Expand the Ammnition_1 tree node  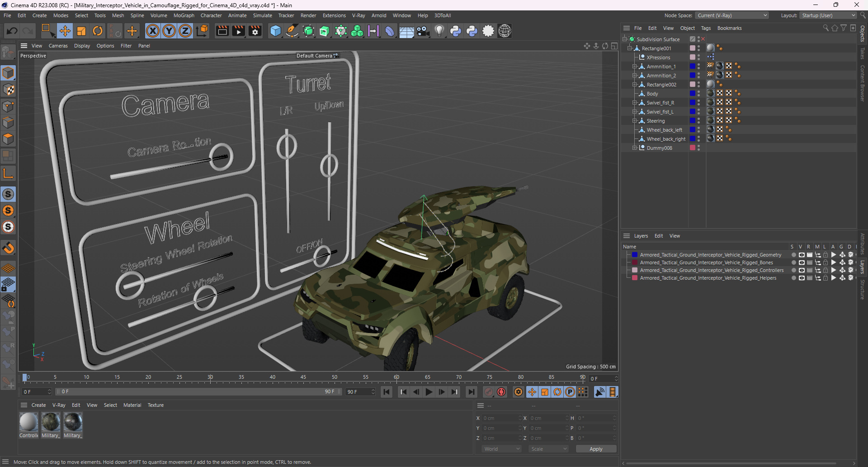click(635, 67)
